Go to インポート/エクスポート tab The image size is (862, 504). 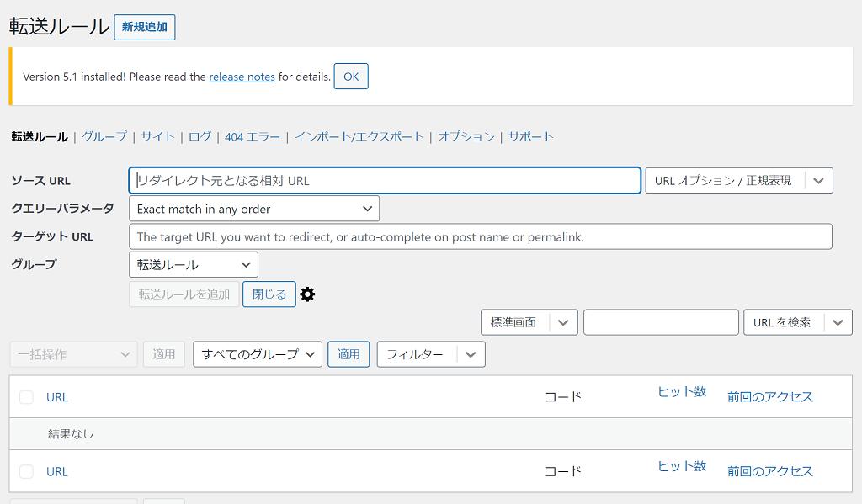point(359,136)
